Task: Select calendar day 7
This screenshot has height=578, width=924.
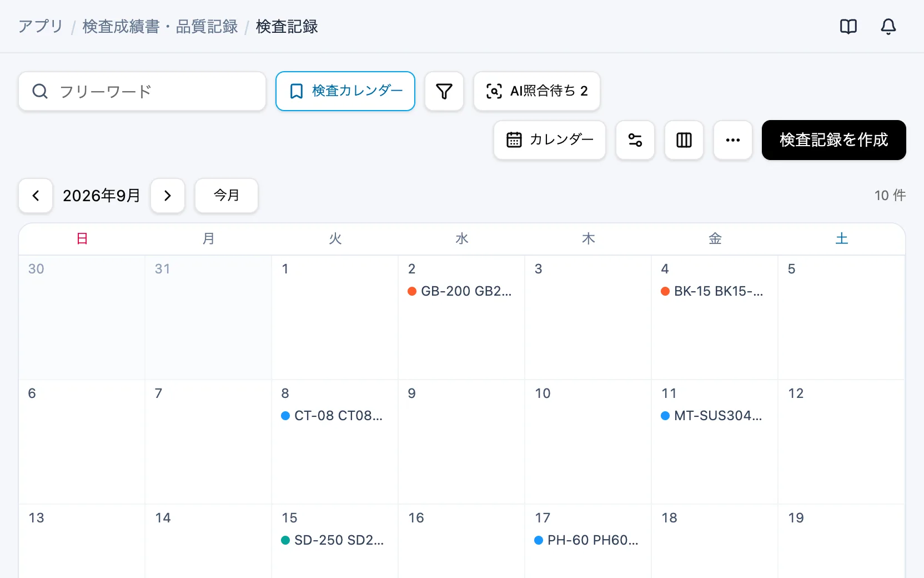Action: 208,442
